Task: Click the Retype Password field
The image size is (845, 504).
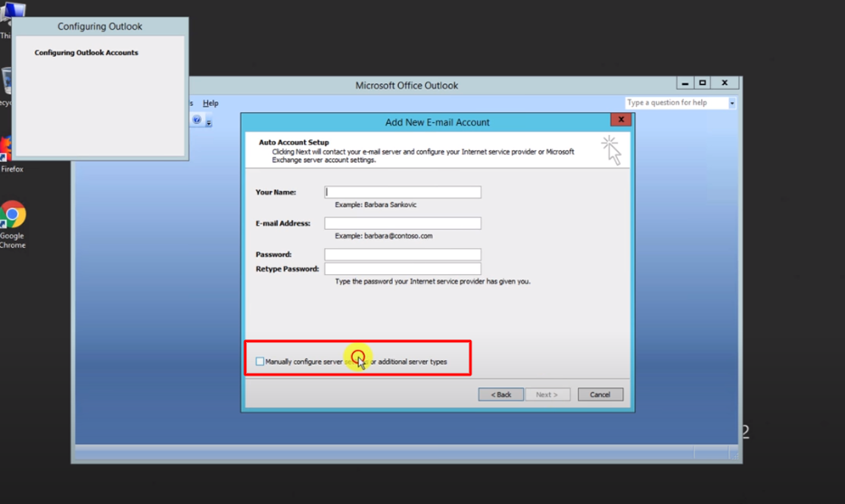Action: click(x=403, y=269)
